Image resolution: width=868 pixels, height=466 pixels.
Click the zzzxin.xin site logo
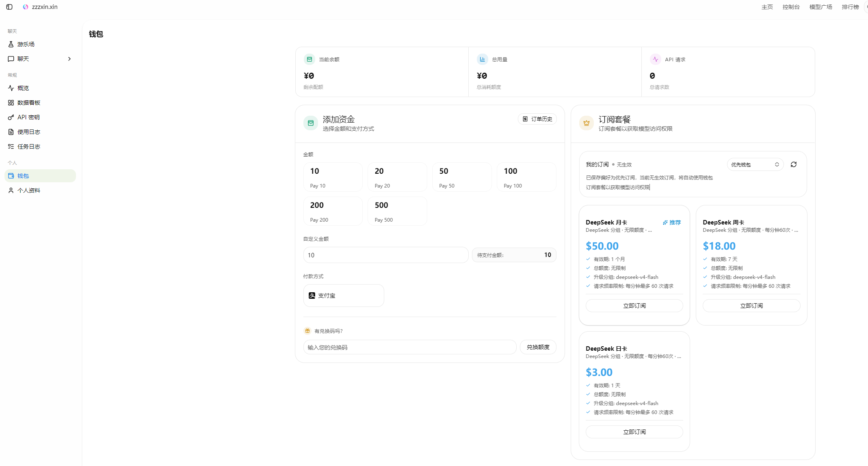coord(26,7)
